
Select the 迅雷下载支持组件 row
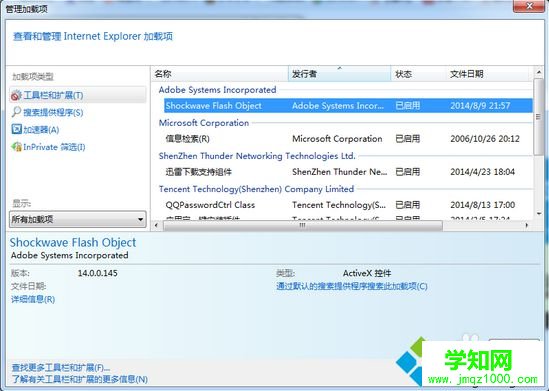click(x=348, y=172)
